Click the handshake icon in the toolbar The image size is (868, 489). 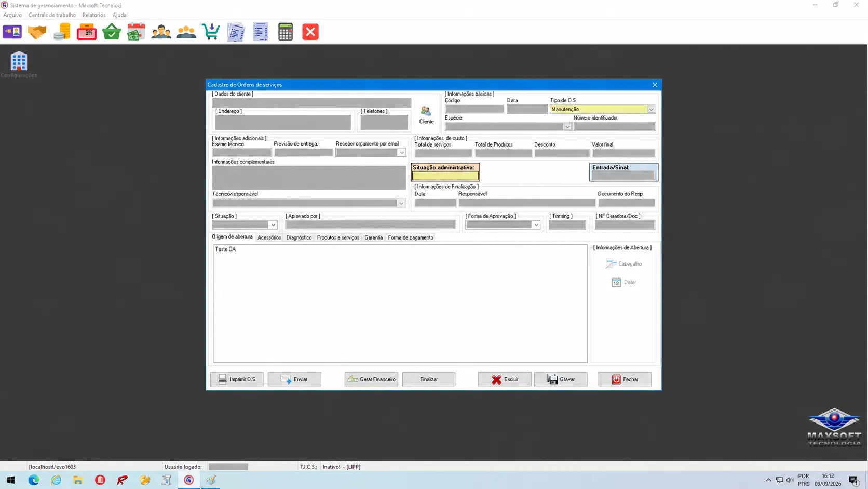point(37,32)
